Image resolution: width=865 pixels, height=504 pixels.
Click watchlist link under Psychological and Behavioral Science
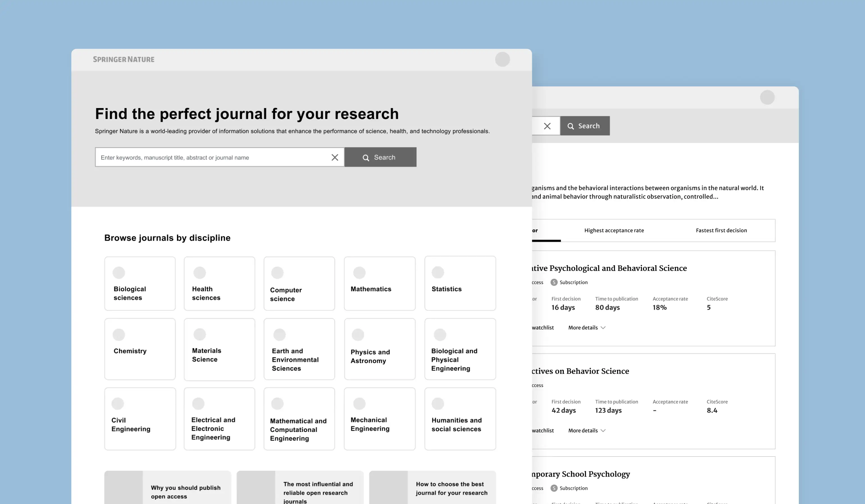(x=543, y=328)
